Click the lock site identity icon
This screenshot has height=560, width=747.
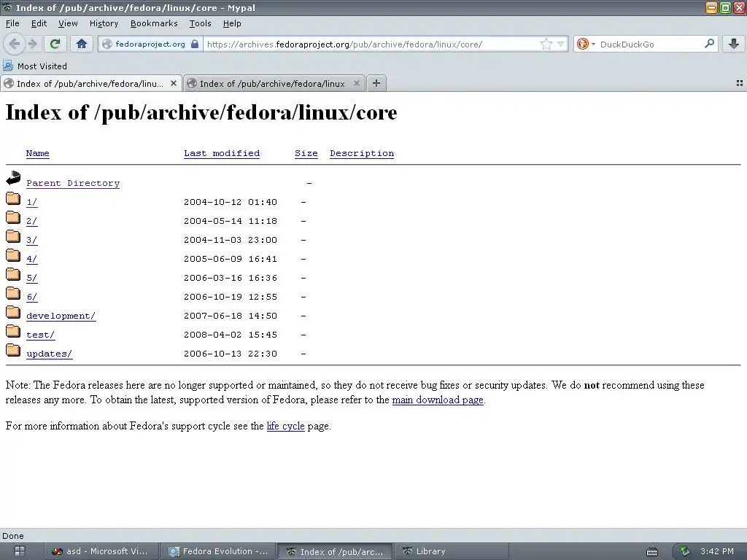coord(194,44)
